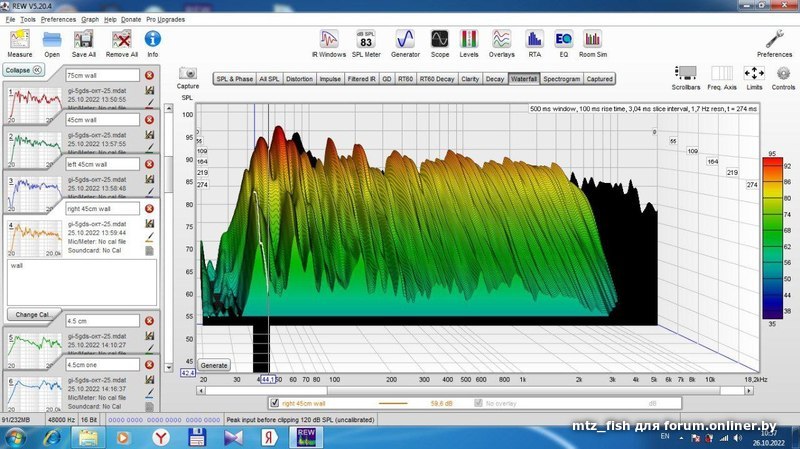The image size is (800, 449).
Task: Click the Measure icon in toolbar
Action: coord(20,40)
